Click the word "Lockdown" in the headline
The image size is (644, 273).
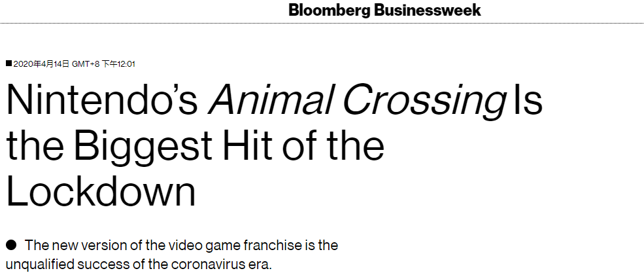pos(101,191)
